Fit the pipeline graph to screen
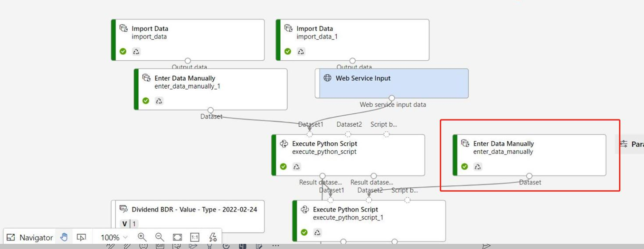 177,237
